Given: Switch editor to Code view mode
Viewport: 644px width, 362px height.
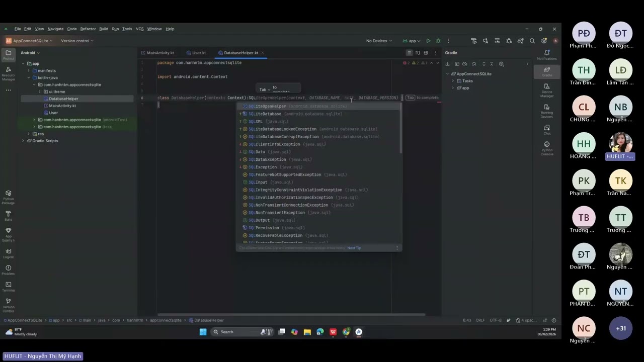Looking at the screenshot, I should click(409, 53).
